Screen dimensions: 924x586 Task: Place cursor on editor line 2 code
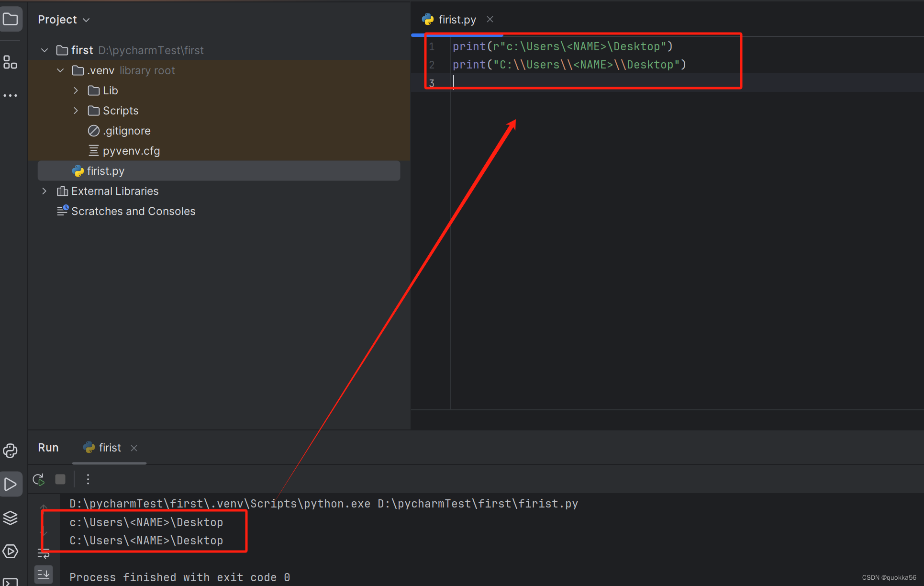point(569,65)
